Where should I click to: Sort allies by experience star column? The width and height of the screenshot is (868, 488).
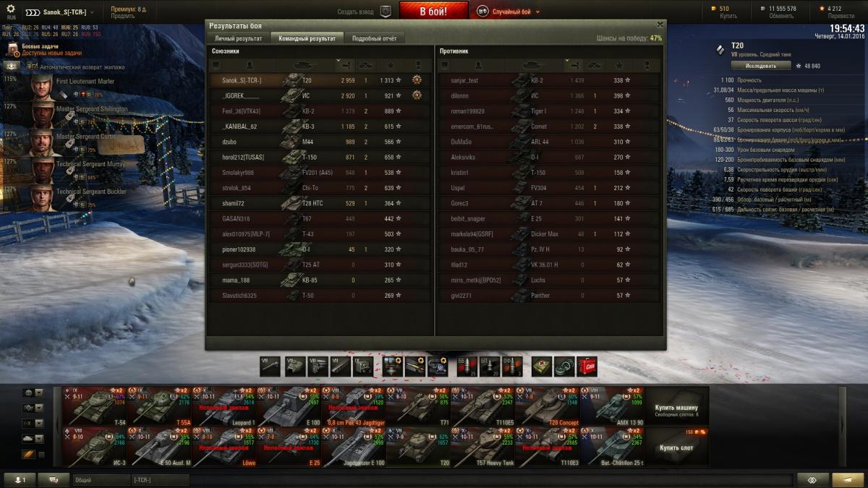(x=390, y=65)
